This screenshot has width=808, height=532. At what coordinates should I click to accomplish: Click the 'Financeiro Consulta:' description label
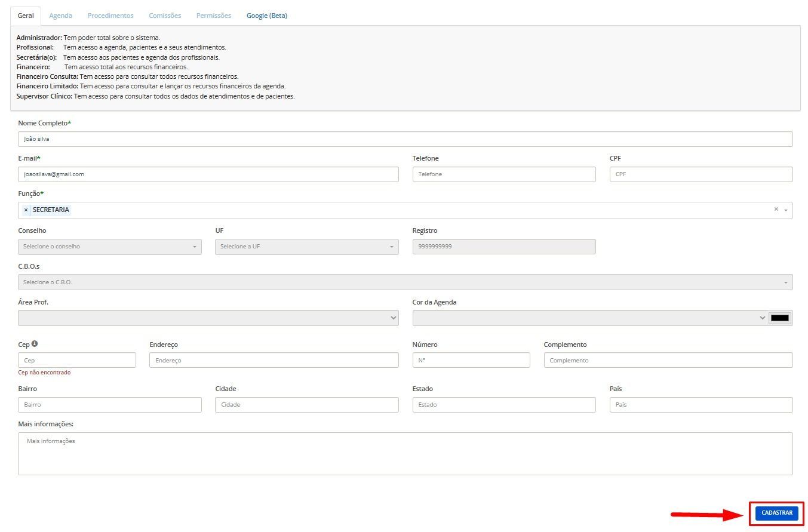coord(47,76)
